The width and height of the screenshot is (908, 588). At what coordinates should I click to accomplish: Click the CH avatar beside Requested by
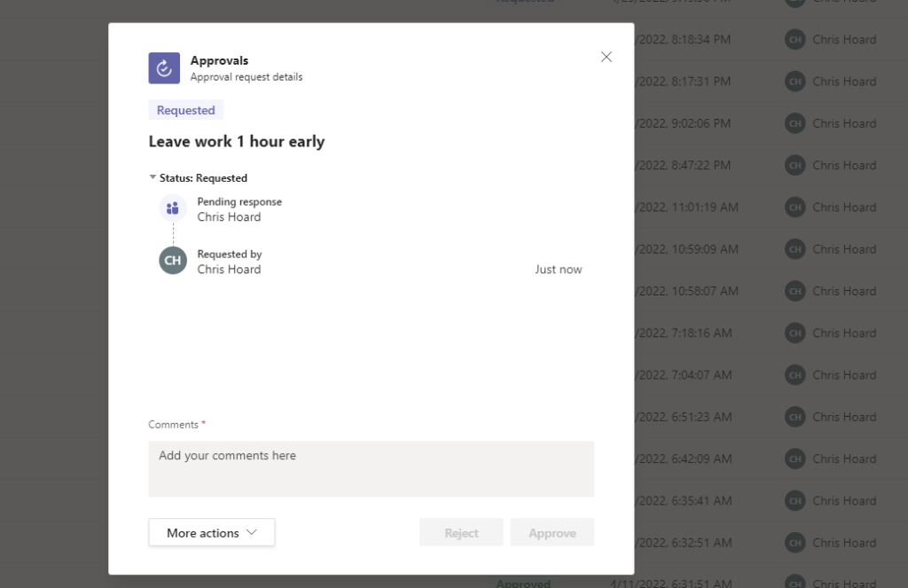point(173,261)
